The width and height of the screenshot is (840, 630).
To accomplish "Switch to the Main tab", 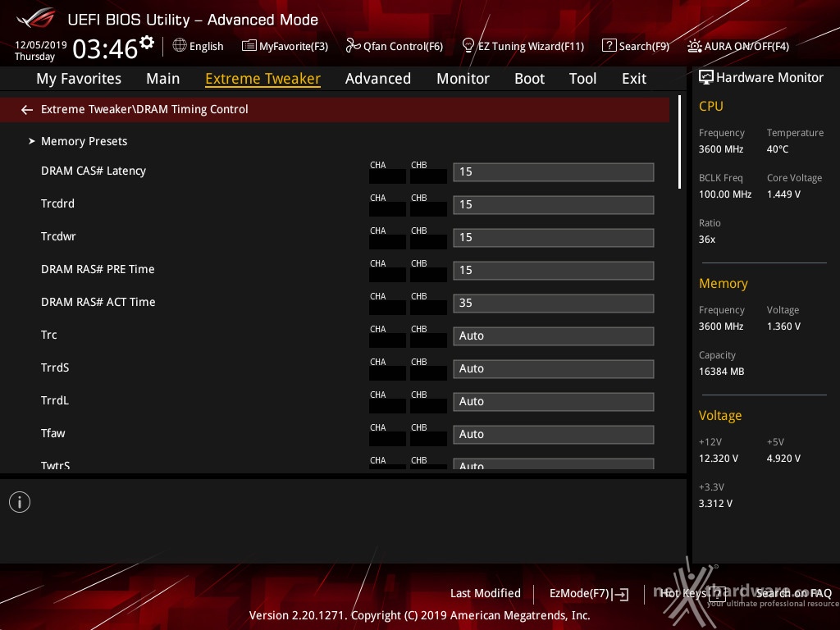I will (x=163, y=79).
